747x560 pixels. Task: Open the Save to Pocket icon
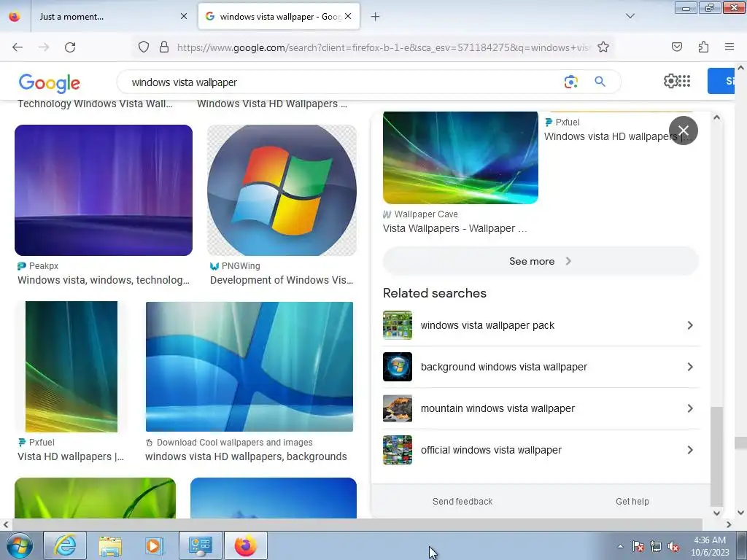click(x=677, y=47)
